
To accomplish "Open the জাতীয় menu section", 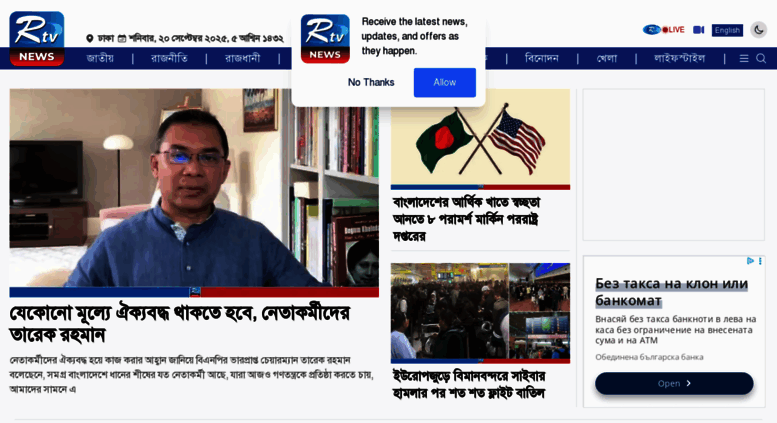I will pos(100,58).
